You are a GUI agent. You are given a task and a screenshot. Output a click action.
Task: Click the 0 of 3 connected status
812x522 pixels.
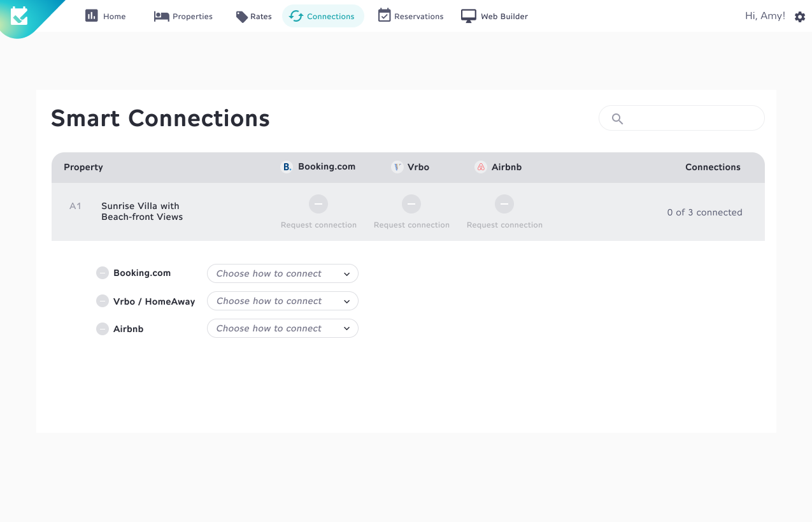(x=704, y=212)
